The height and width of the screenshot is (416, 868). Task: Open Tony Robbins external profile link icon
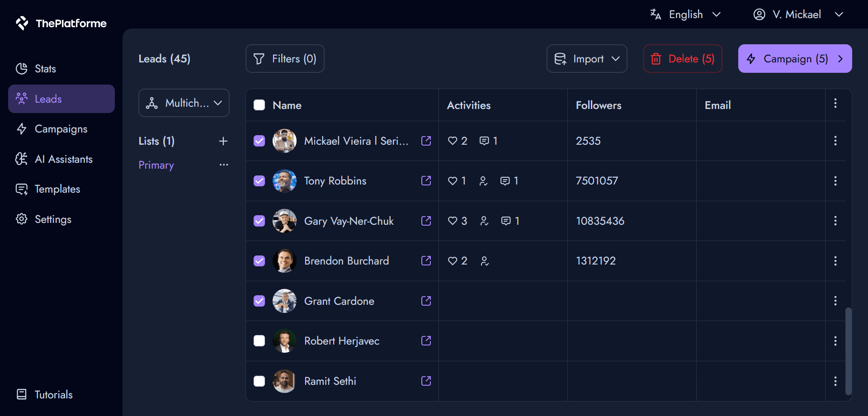tap(426, 181)
